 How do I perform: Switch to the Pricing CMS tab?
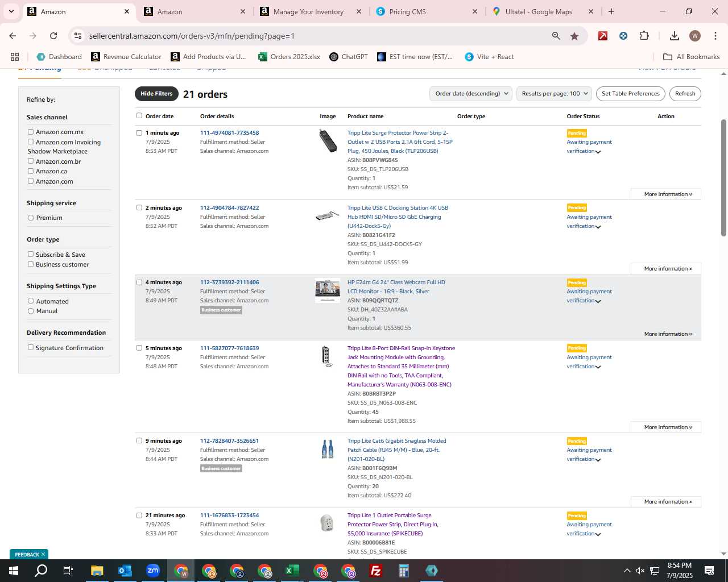(427, 11)
